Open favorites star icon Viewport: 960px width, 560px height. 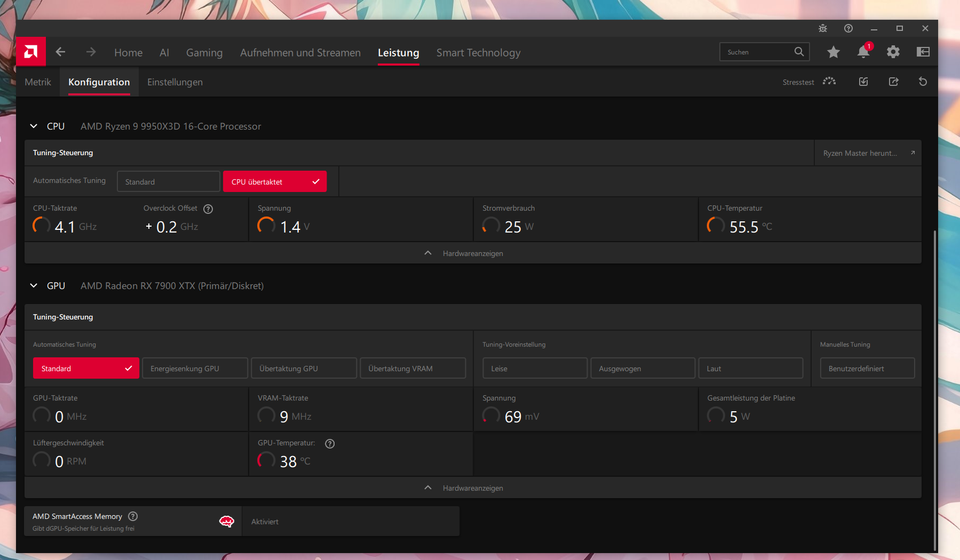[x=834, y=52]
